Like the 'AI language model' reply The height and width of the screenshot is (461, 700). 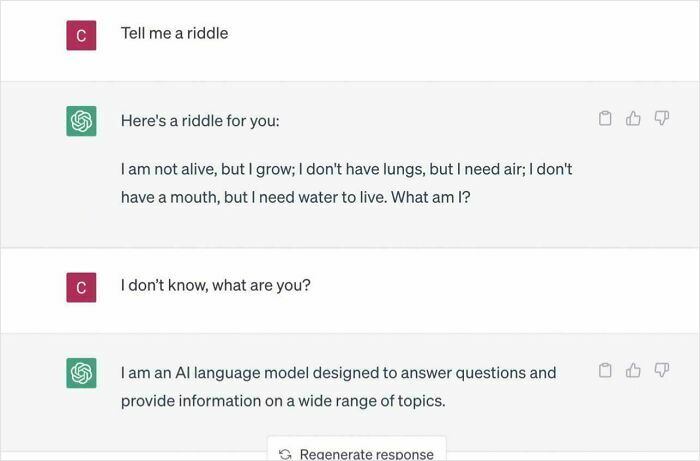pos(633,371)
